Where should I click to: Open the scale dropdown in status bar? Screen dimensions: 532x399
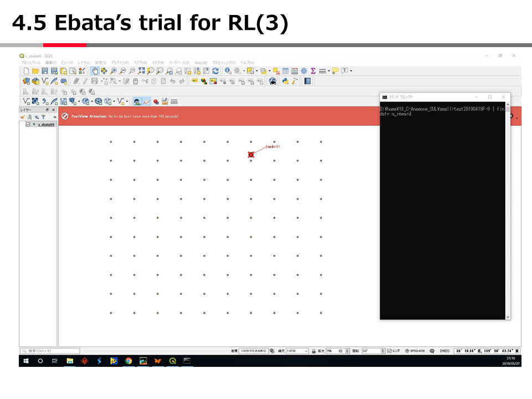click(x=306, y=351)
